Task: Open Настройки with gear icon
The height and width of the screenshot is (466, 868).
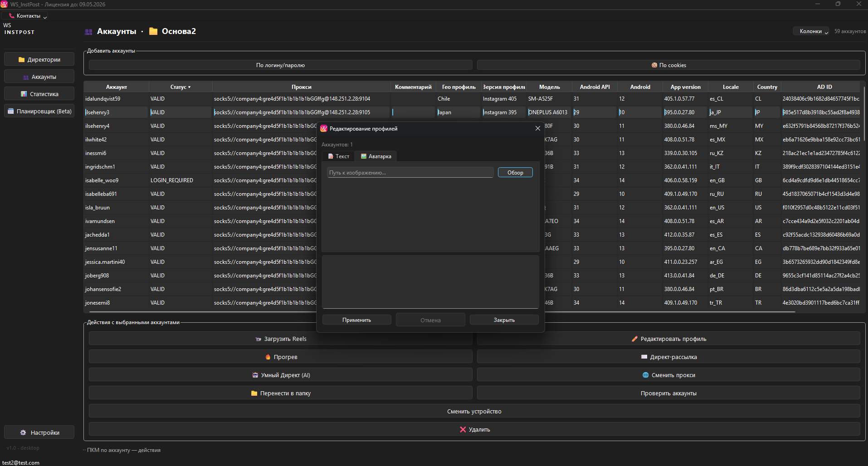Action: click(x=39, y=432)
